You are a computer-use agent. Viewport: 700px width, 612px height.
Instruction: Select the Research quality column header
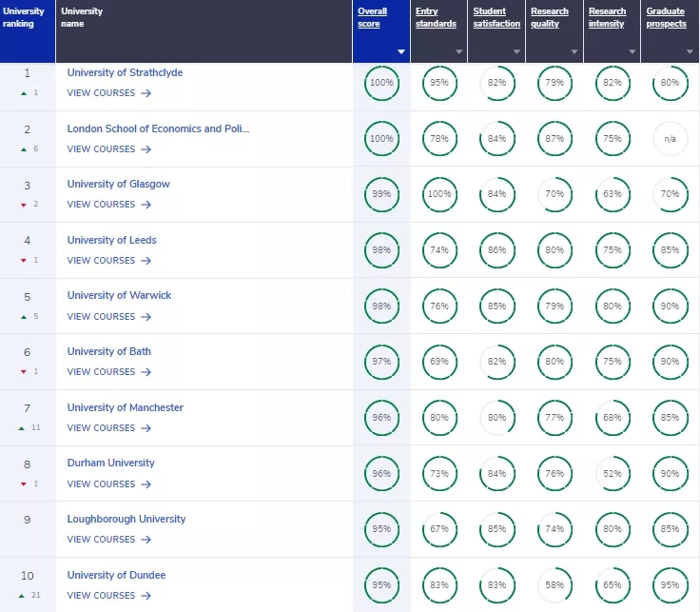550,18
